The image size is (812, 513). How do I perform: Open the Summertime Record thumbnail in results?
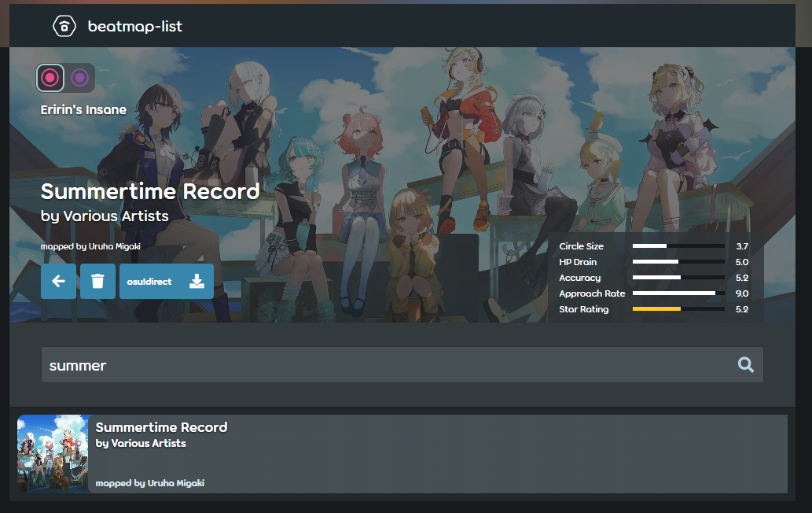click(53, 454)
